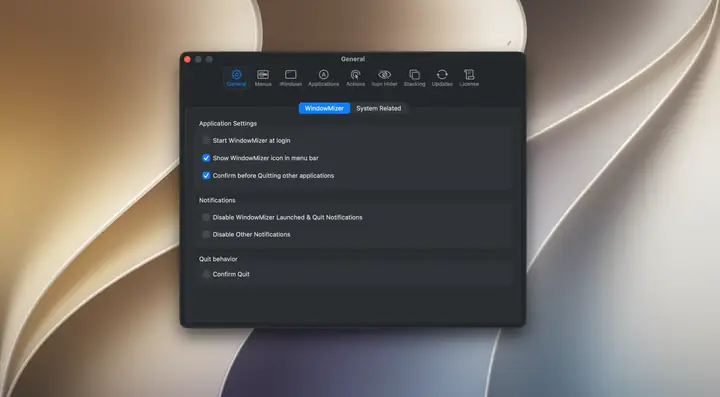Open the License preferences icon
The width and height of the screenshot is (720, 397).
click(469, 78)
